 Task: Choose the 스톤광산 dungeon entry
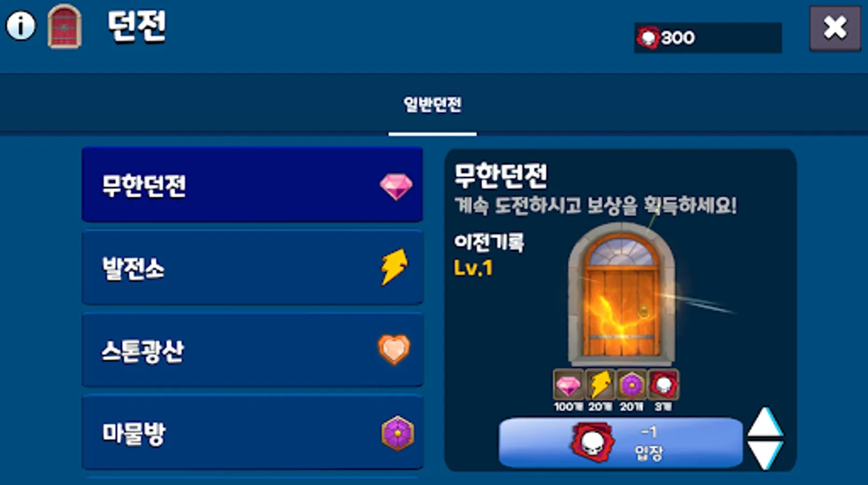[252, 350]
